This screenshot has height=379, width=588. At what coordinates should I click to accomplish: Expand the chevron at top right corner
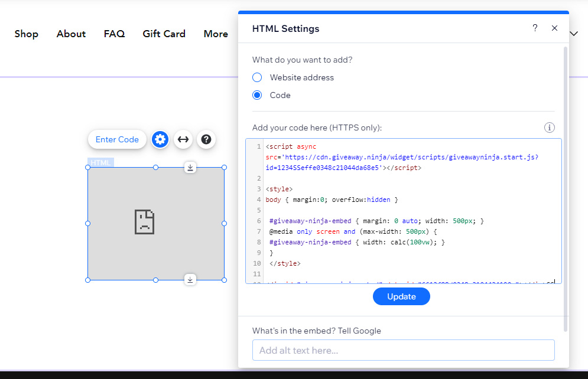tap(574, 34)
